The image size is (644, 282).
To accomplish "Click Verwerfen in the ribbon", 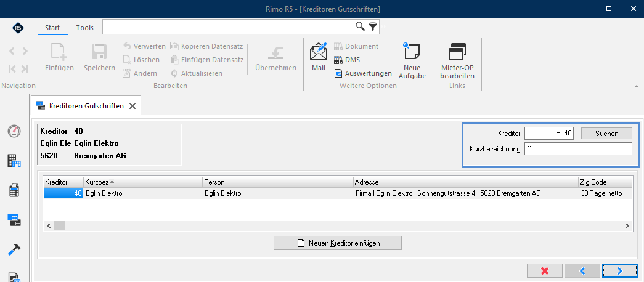I will [x=144, y=46].
